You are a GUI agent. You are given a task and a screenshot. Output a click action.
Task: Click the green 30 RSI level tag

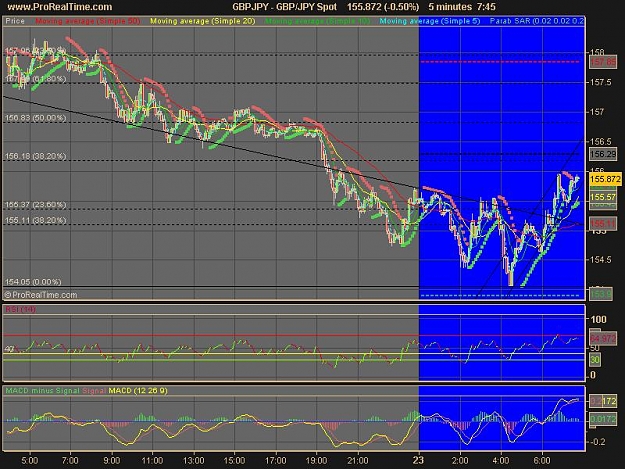coord(595,360)
